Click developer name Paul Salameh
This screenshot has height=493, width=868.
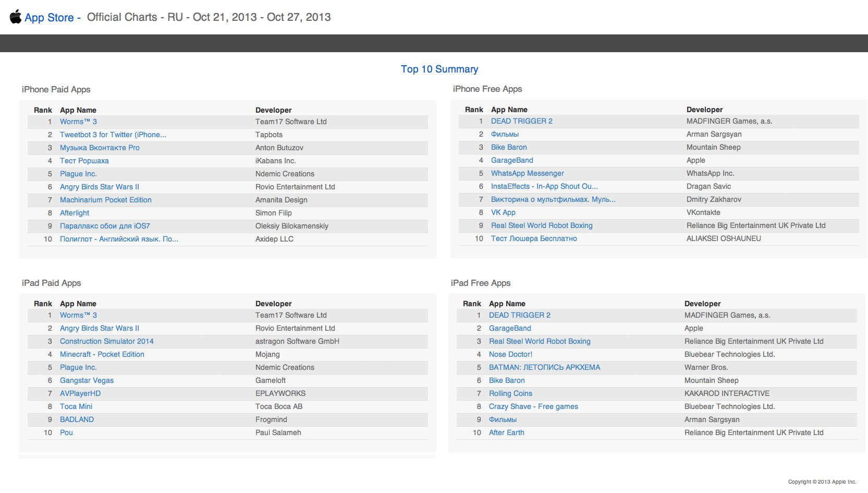point(278,432)
